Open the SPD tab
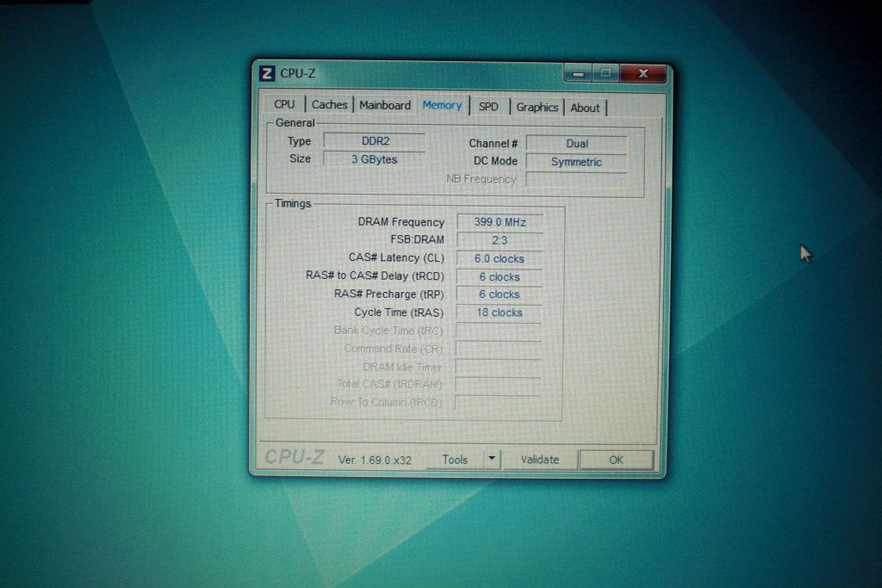This screenshot has height=588, width=882. point(488,108)
